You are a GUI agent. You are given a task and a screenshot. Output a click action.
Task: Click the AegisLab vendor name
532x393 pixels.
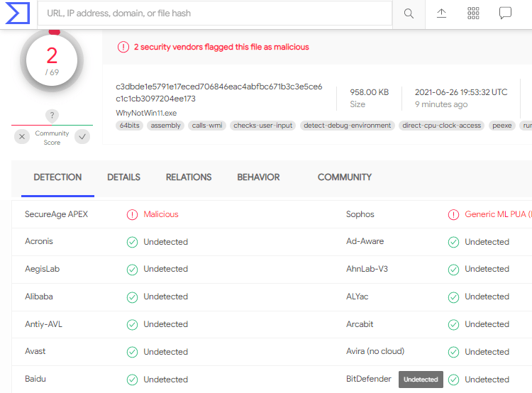coord(42,269)
